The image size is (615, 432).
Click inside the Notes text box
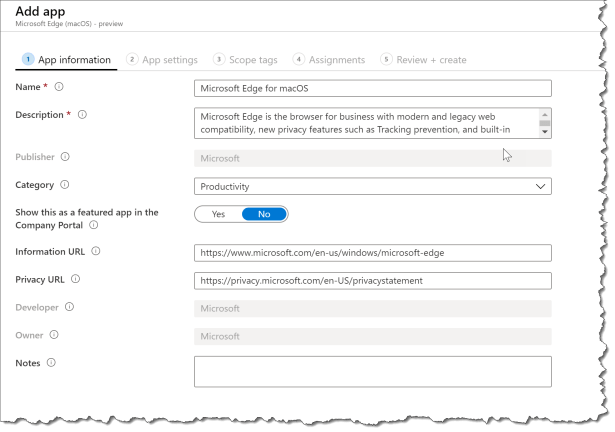point(373,372)
